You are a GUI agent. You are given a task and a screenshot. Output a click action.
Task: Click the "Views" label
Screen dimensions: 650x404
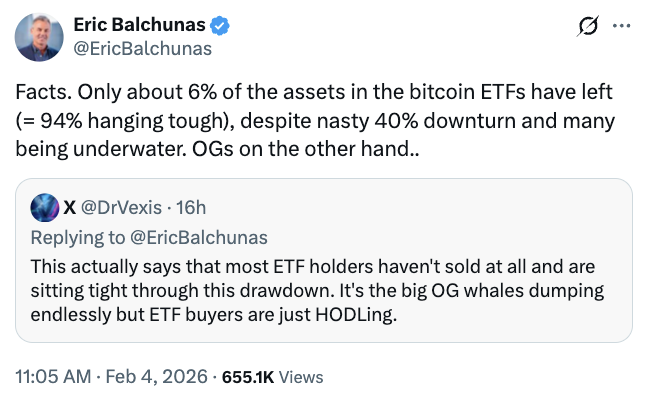click(301, 377)
